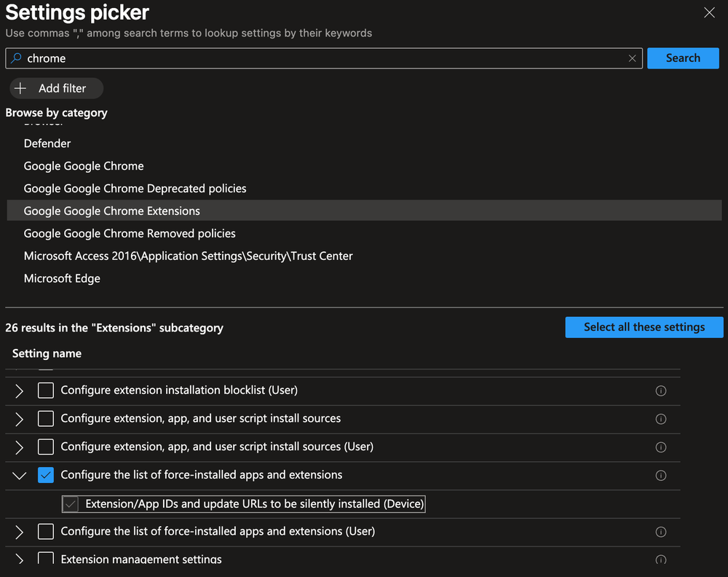728x577 pixels.
Task: Click the info icon for extension installation blocklist (User)
Action: tap(660, 391)
